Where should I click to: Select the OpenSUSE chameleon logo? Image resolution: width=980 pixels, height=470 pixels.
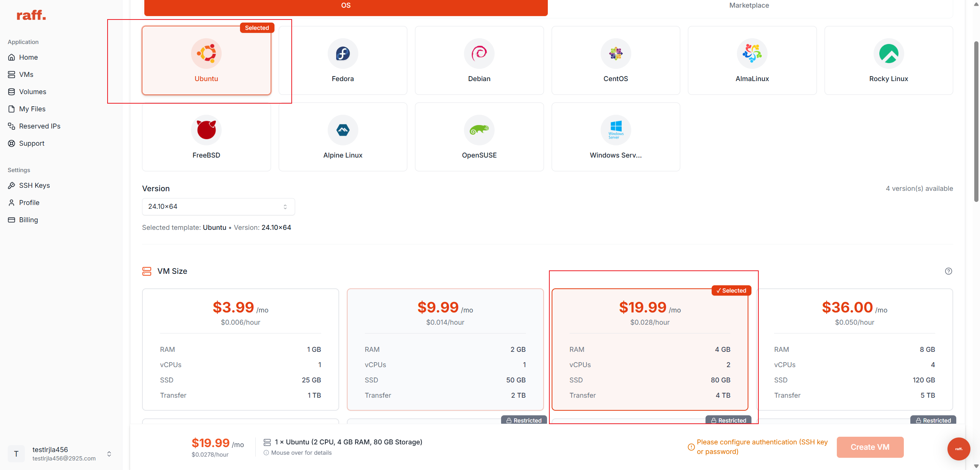point(479,130)
